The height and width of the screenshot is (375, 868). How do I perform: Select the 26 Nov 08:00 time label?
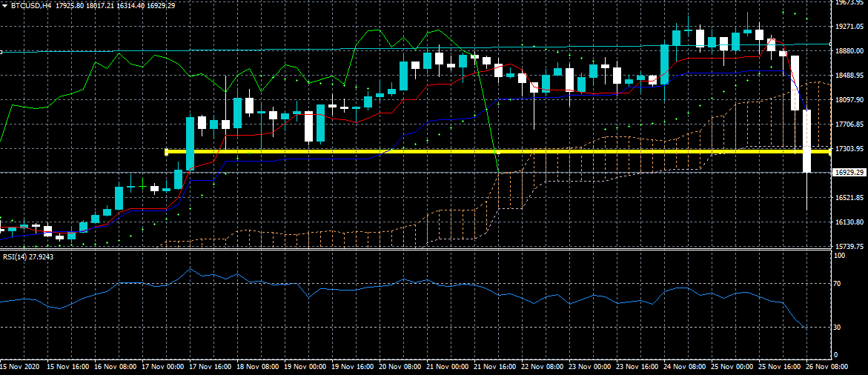(827, 367)
